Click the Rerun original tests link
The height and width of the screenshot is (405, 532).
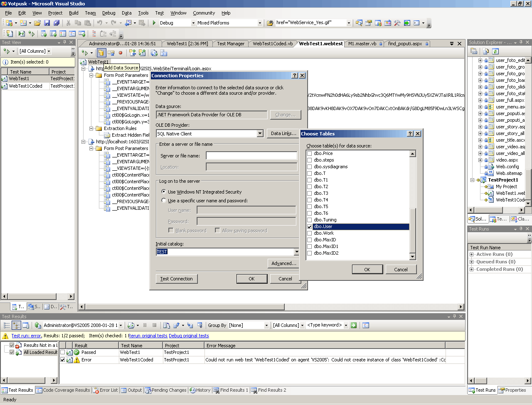[x=148, y=336]
